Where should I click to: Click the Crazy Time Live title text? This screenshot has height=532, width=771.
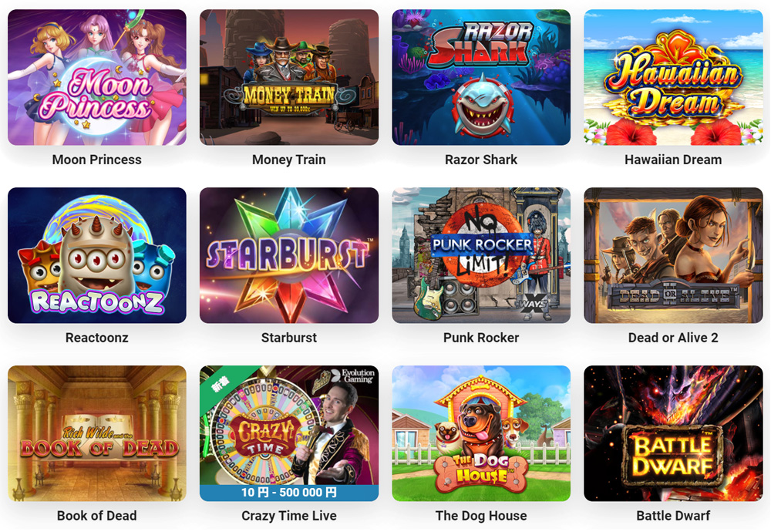(289, 516)
